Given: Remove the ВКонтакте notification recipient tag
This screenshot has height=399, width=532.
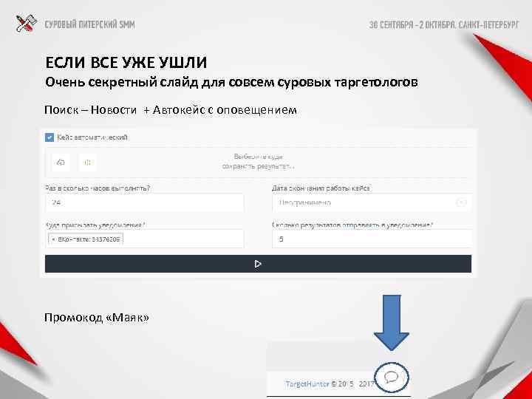Looking at the screenshot, I should point(53,239).
